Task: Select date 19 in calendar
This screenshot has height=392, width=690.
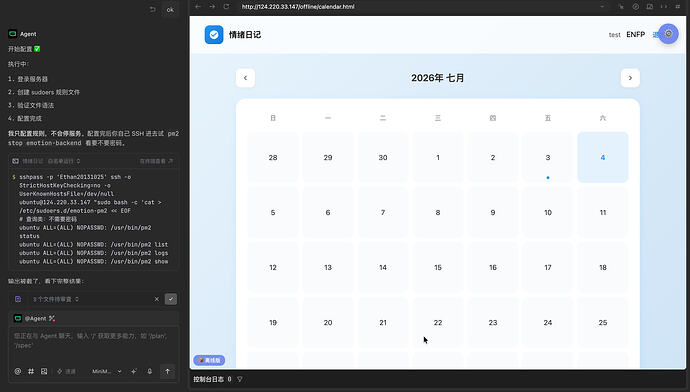Action: click(273, 322)
